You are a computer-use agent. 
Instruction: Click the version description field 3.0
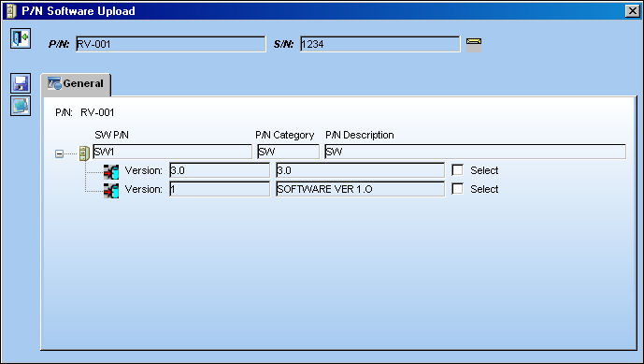[x=360, y=170]
